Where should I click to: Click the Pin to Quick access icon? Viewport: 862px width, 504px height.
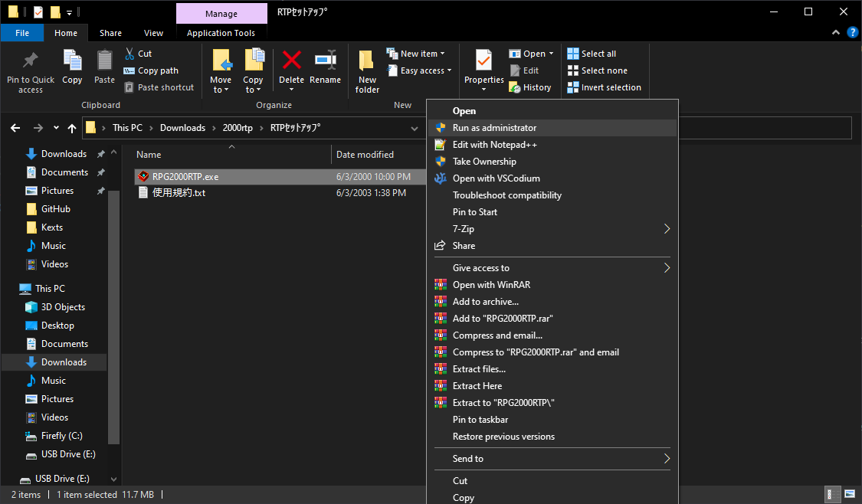(x=31, y=61)
